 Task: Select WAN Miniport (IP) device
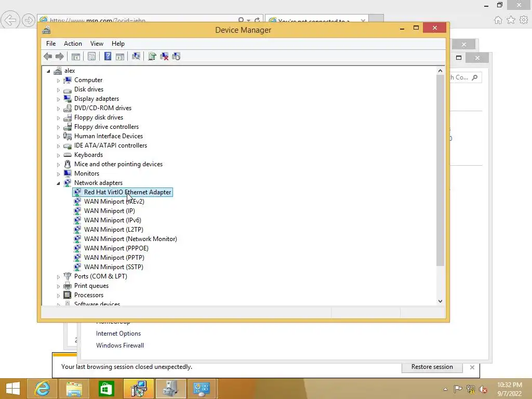click(109, 211)
